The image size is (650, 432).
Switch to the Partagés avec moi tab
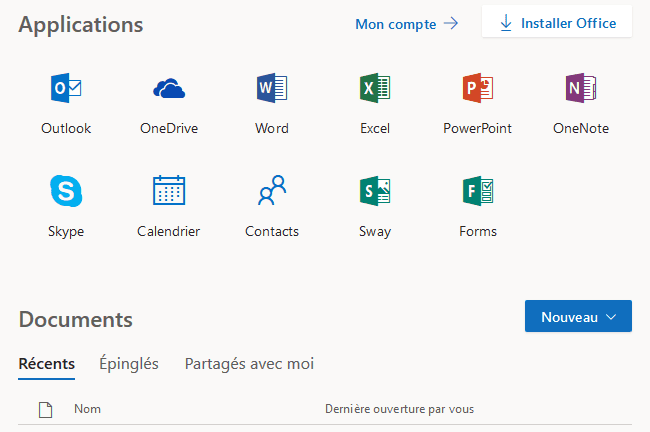tap(249, 364)
